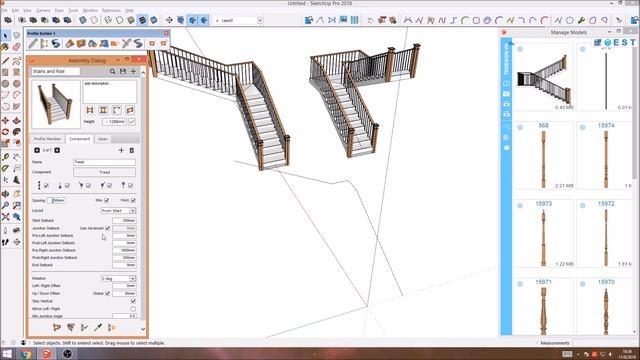Switch to the Component tab
Viewport: 640px width, 360px height.
[80, 139]
